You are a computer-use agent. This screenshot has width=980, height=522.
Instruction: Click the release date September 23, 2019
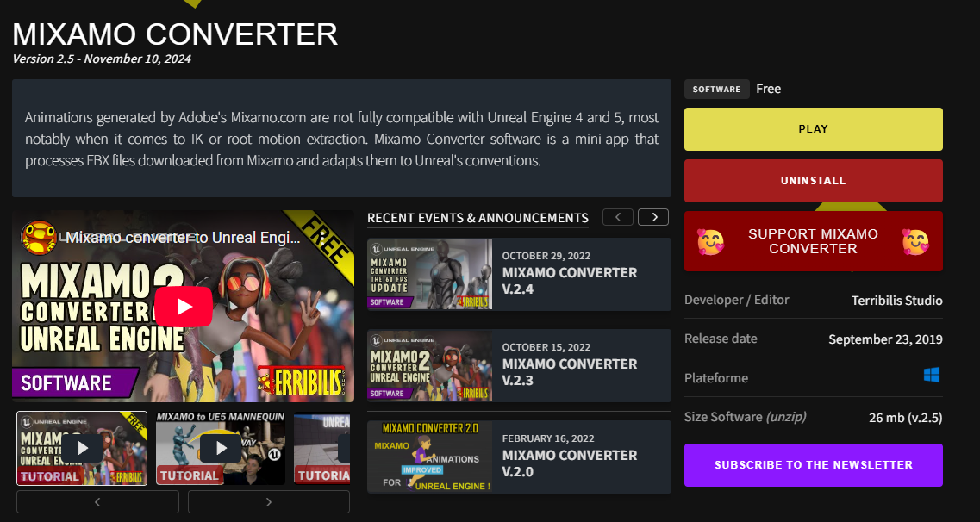coord(886,339)
